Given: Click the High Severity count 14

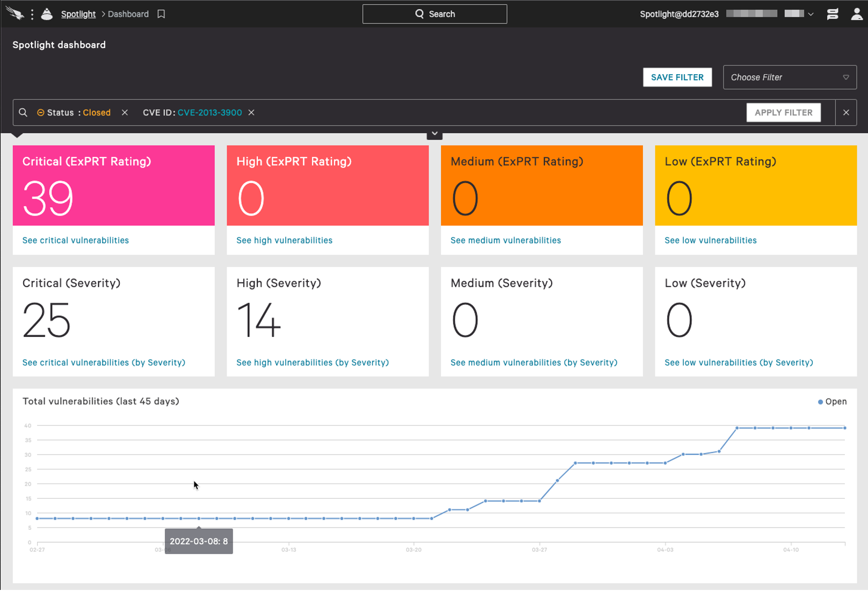Looking at the screenshot, I should pos(259,320).
